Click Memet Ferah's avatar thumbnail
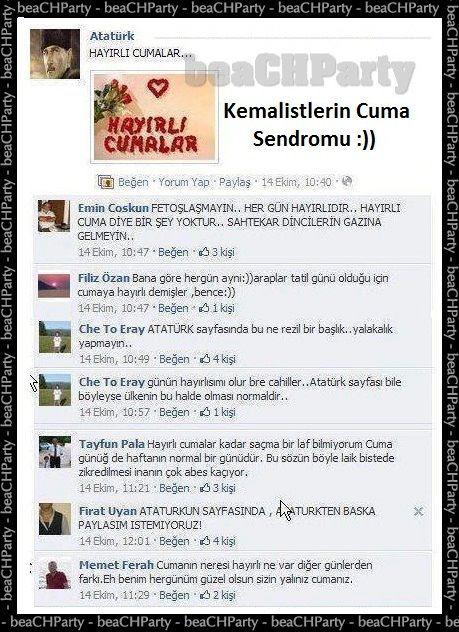This screenshot has width=459, height=632. pos(55,574)
